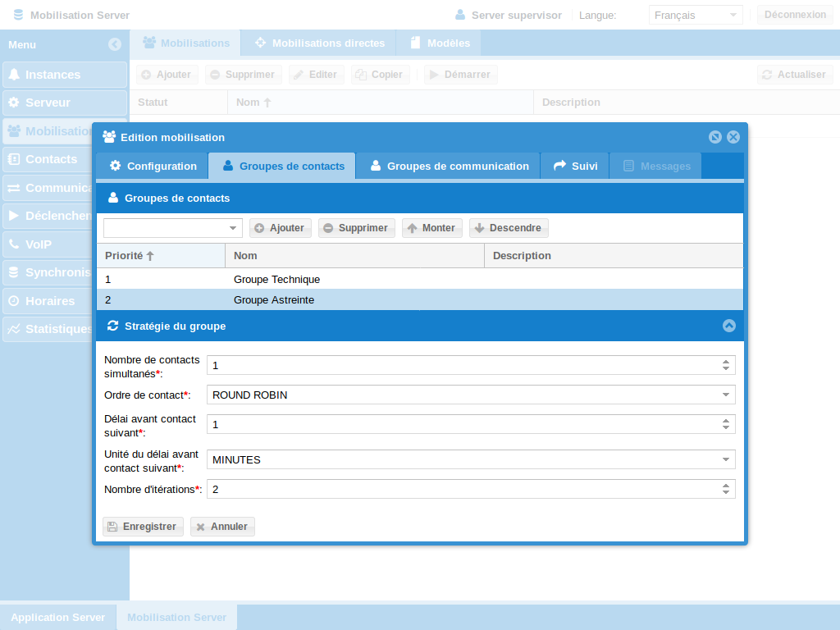Image resolution: width=840 pixels, height=630 pixels.
Task: Adjust the Nombre d'itérations spinner
Action: 726,489
